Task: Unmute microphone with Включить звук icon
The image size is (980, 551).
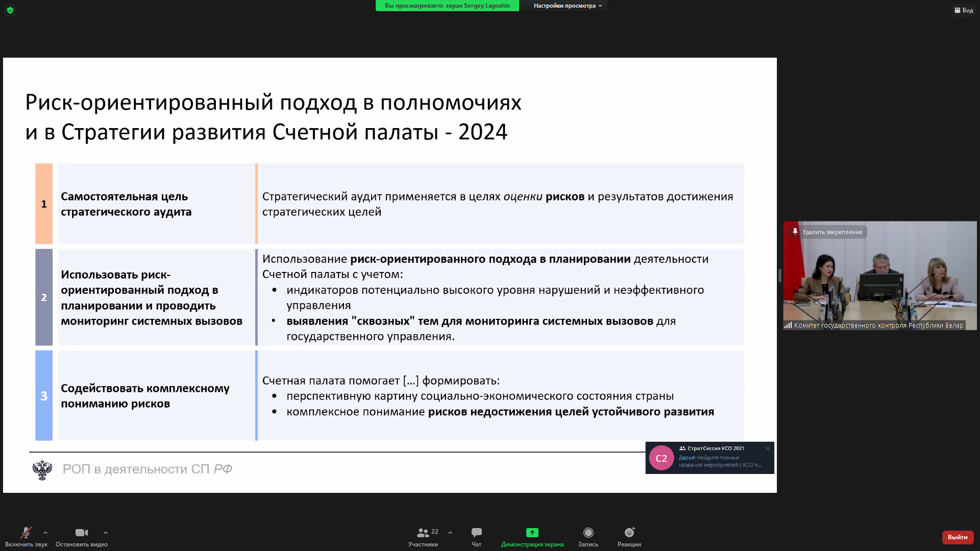Action: tap(26, 533)
